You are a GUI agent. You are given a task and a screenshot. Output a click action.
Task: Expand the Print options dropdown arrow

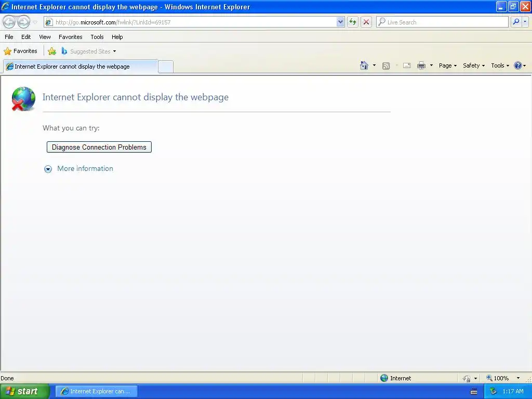coord(431,65)
